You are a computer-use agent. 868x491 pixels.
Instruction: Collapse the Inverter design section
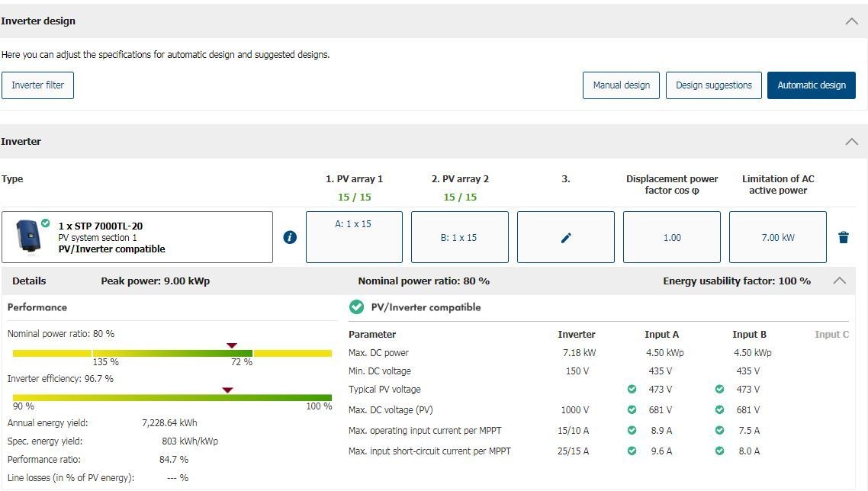click(852, 21)
